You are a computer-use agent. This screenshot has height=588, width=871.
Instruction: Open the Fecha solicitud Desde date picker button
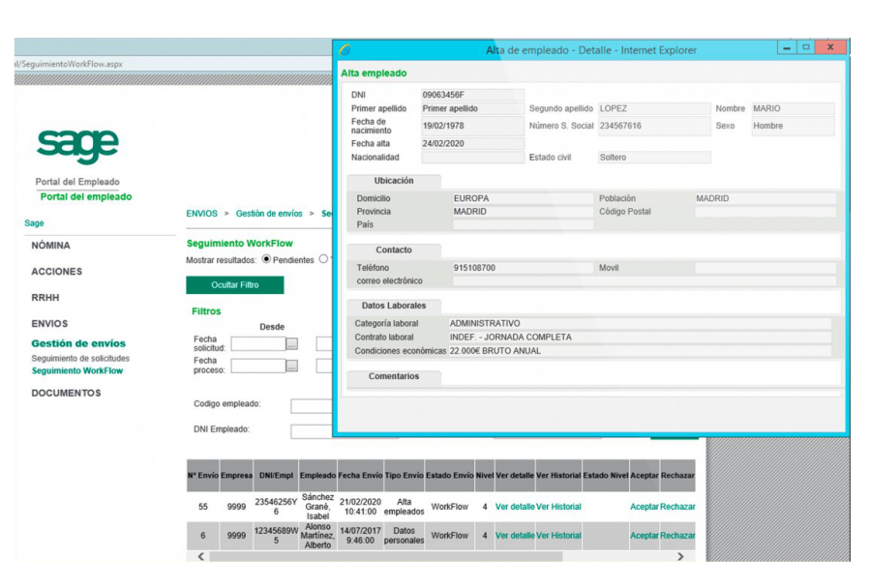point(291,344)
